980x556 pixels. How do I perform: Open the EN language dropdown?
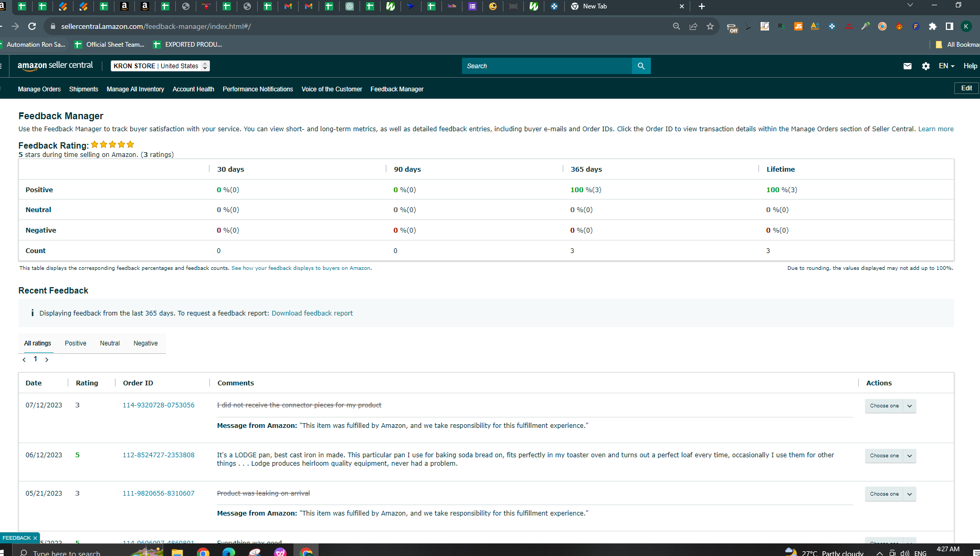coord(946,66)
